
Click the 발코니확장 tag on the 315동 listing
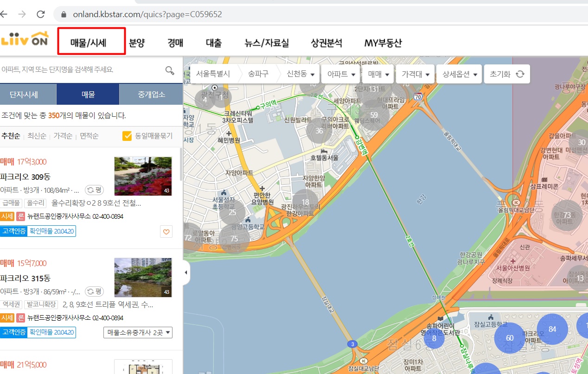click(x=41, y=304)
